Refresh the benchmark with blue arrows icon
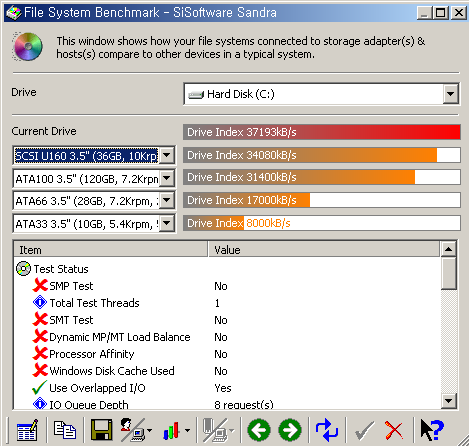 coord(327,430)
